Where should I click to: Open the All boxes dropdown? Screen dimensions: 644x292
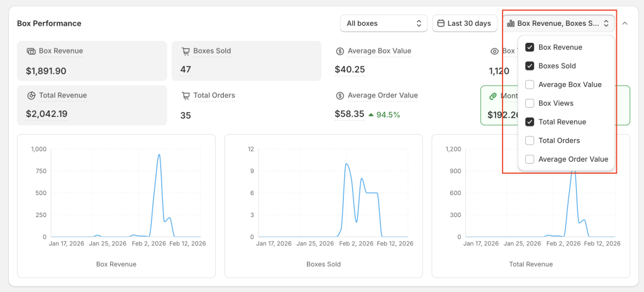point(384,23)
